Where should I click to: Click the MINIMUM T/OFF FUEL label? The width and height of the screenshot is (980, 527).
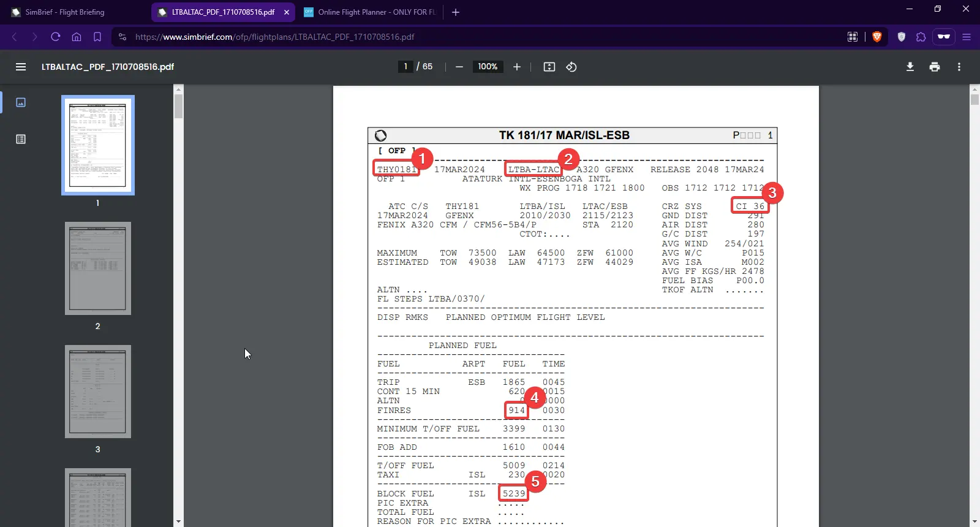(x=428, y=429)
